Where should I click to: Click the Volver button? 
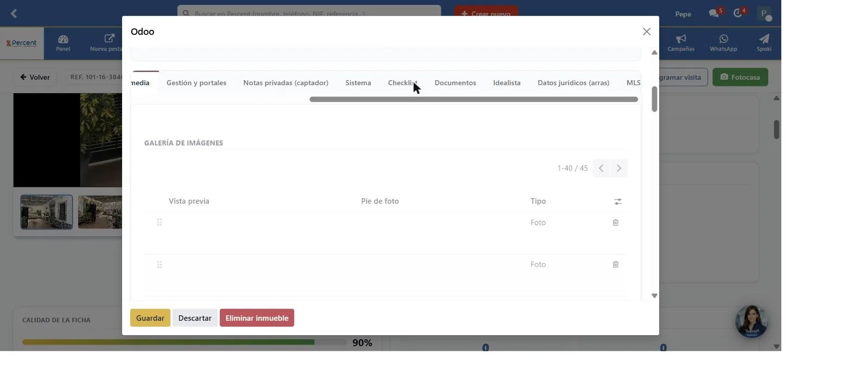pyautogui.click(x=35, y=77)
